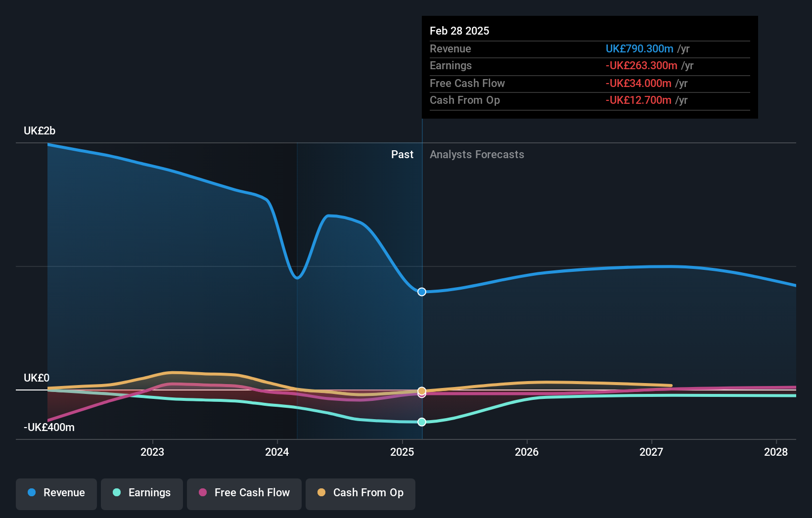Image resolution: width=812 pixels, height=518 pixels.
Task: Click the pink Free Cash Flow legend dot
Action: coord(203,493)
